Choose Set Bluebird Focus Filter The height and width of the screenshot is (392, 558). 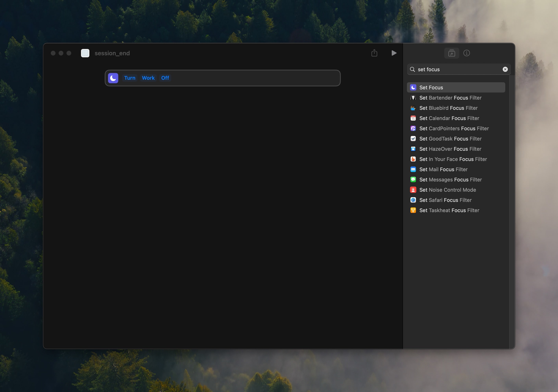[x=448, y=108]
